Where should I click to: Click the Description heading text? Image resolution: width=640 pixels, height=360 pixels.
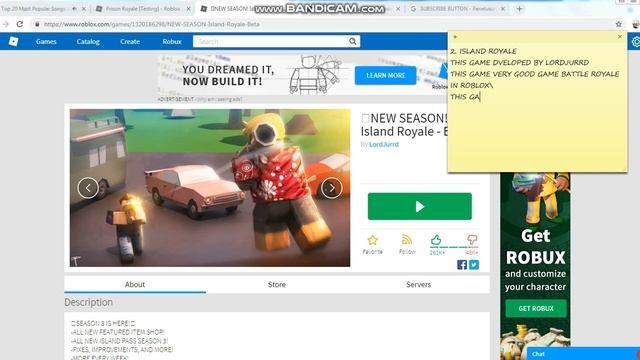click(x=89, y=302)
